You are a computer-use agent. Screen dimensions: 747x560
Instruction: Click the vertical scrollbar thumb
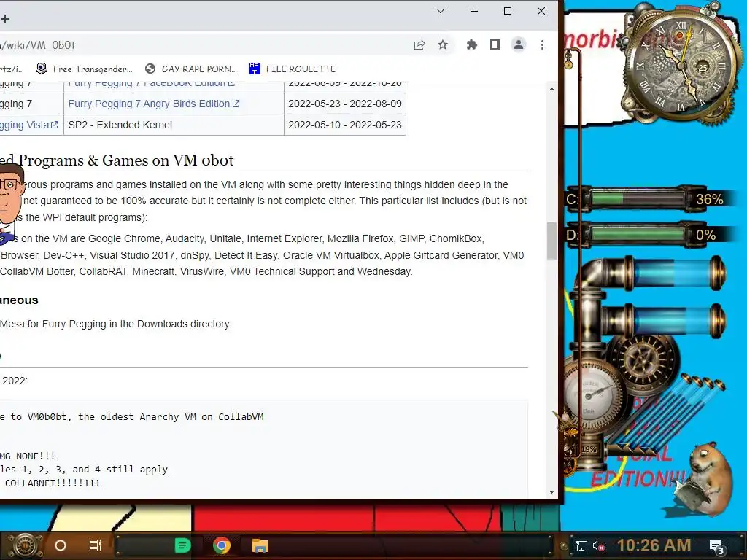tap(551, 241)
